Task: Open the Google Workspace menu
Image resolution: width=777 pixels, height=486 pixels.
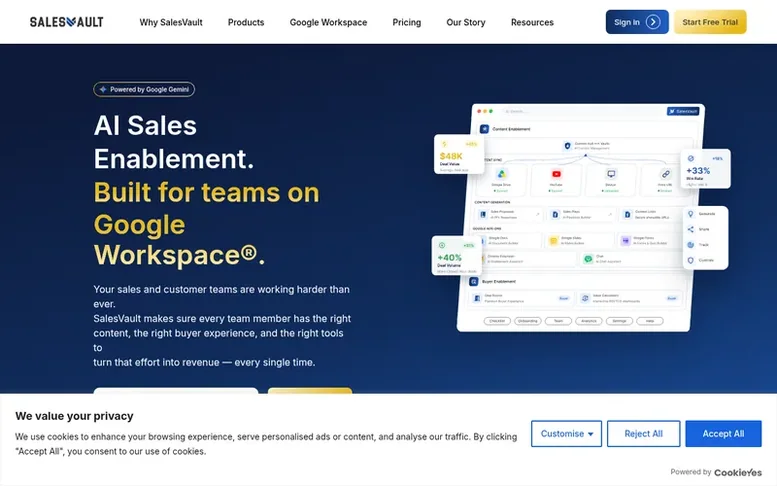Action: pos(328,22)
